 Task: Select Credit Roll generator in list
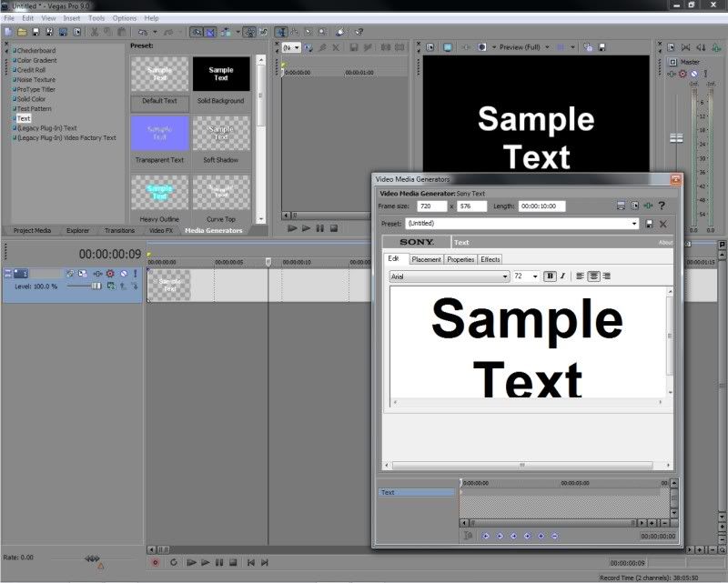point(31,70)
